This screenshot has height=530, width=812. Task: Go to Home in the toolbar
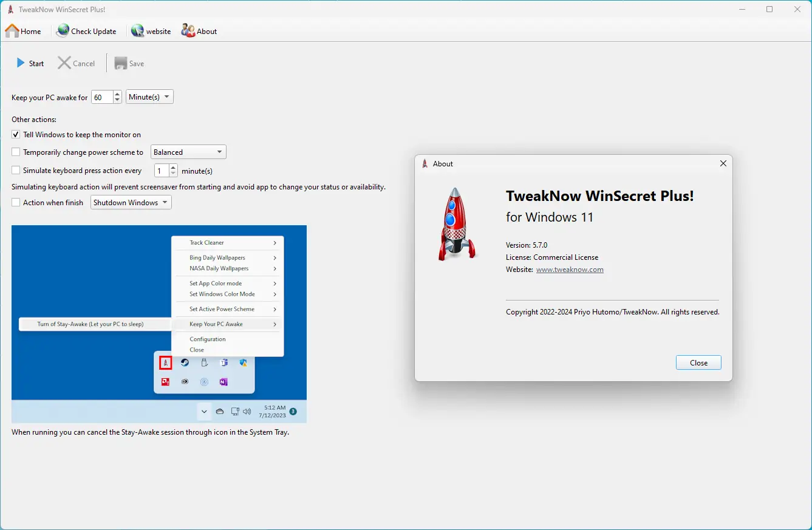[x=23, y=31]
